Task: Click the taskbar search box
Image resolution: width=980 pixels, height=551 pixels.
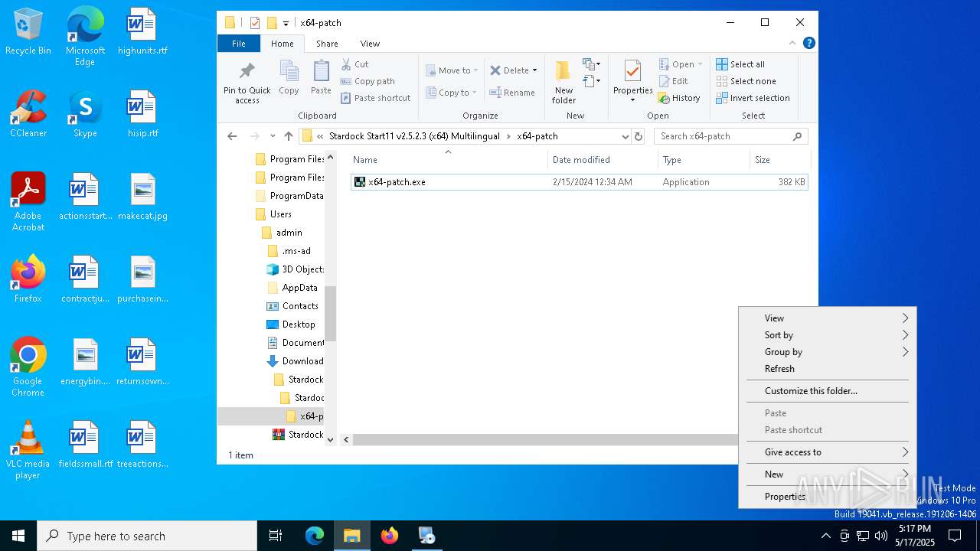Action: (x=147, y=536)
